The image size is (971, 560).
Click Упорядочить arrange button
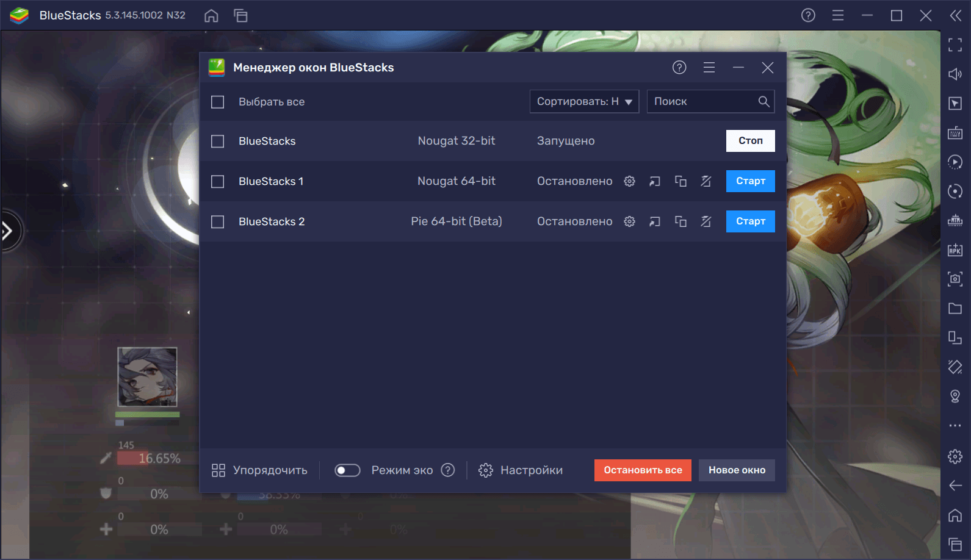pos(259,470)
